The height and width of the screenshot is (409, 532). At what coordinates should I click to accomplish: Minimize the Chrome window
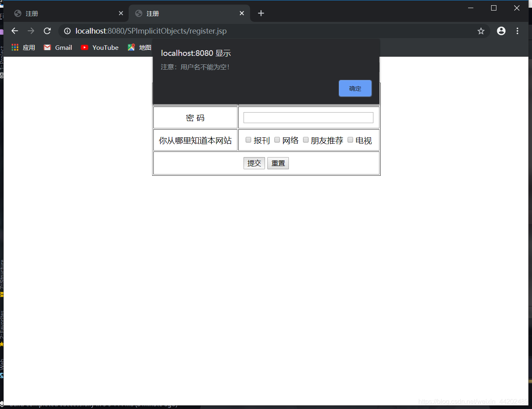pyautogui.click(x=471, y=8)
